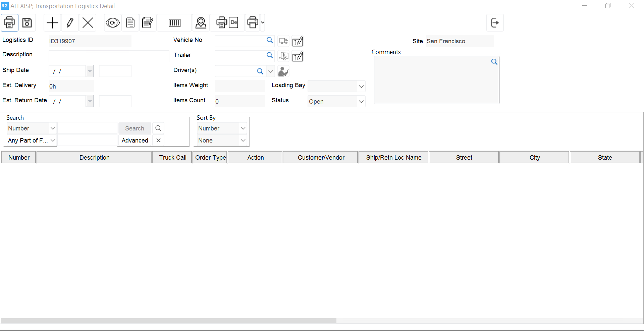Viewport: 644px width, 331px height.
Task: Click the save disk icon in toolbar
Action: pyautogui.click(x=27, y=23)
